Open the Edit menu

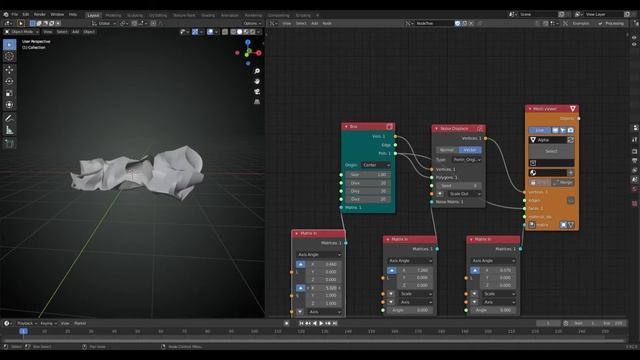tap(26, 14)
